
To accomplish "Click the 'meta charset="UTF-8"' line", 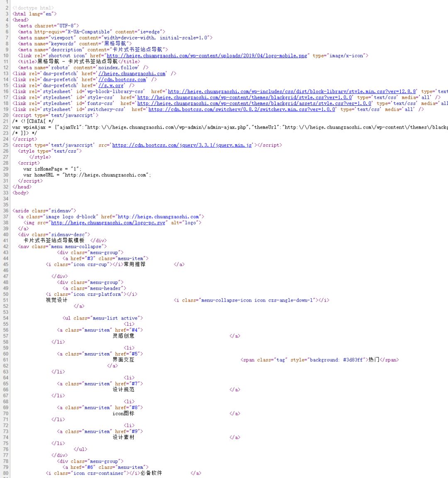I will pyautogui.click(x=49, y=26).
